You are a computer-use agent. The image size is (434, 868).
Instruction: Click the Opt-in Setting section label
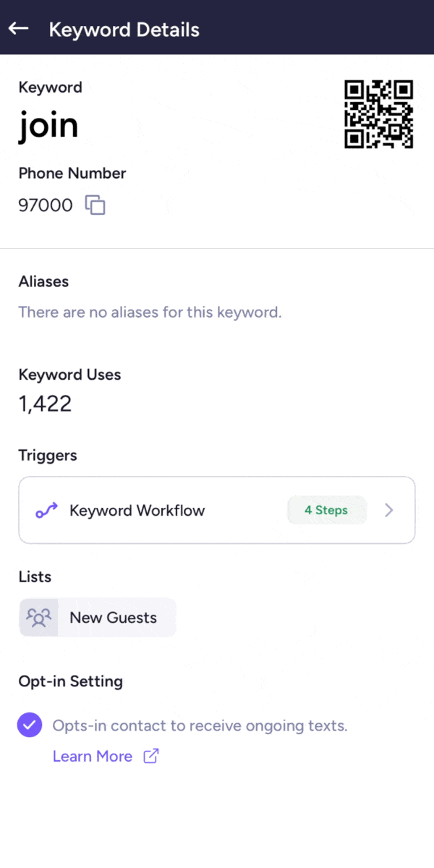click(70, 681)
